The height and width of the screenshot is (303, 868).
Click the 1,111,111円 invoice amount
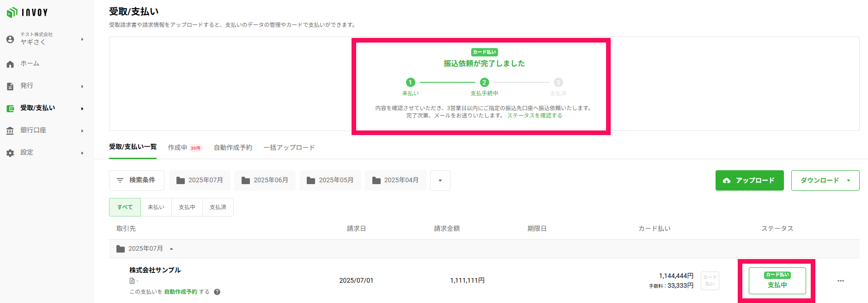467,281
